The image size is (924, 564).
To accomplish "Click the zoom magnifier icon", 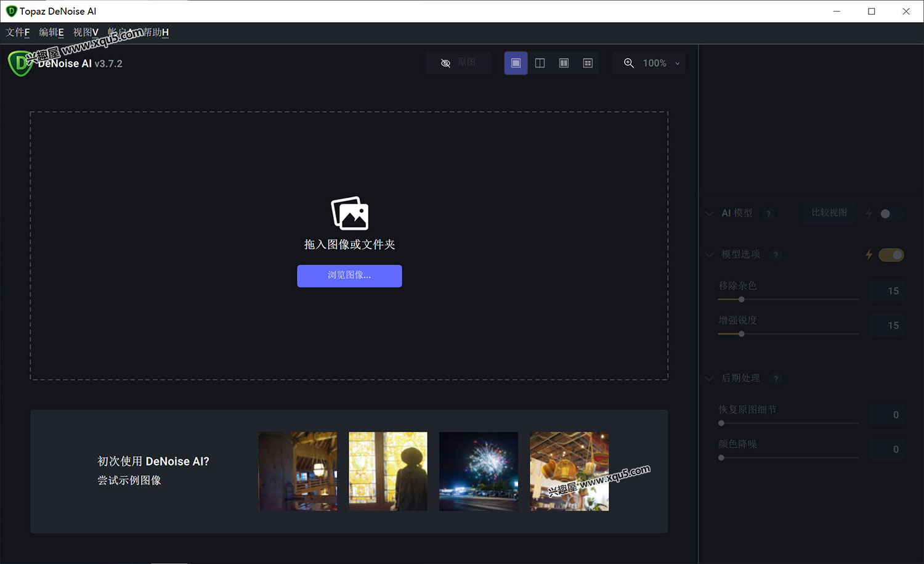I will [629, 63].
